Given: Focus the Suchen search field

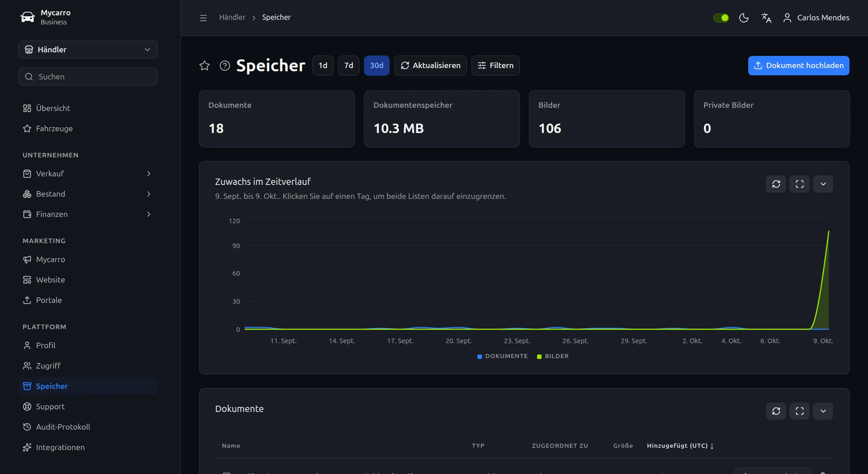Looking at the screenshot, I should pos(88,77).
